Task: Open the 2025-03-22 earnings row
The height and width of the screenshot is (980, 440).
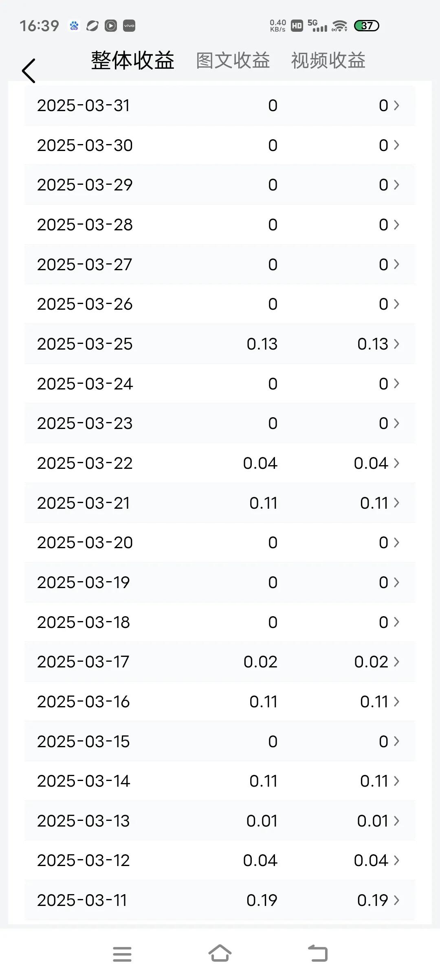Action: pyautogui.click(x=220, y=463)
